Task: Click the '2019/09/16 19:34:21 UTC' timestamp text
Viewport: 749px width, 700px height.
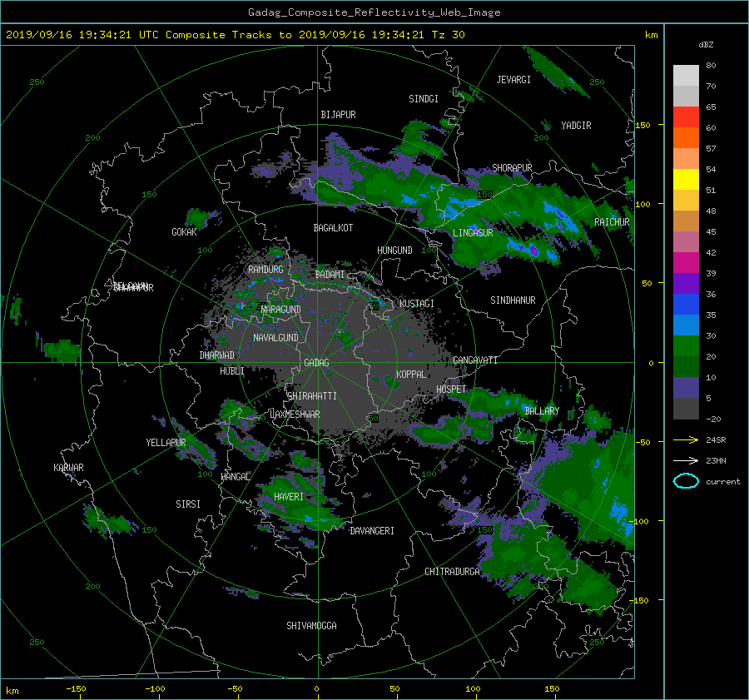Action: click(82, 35)
